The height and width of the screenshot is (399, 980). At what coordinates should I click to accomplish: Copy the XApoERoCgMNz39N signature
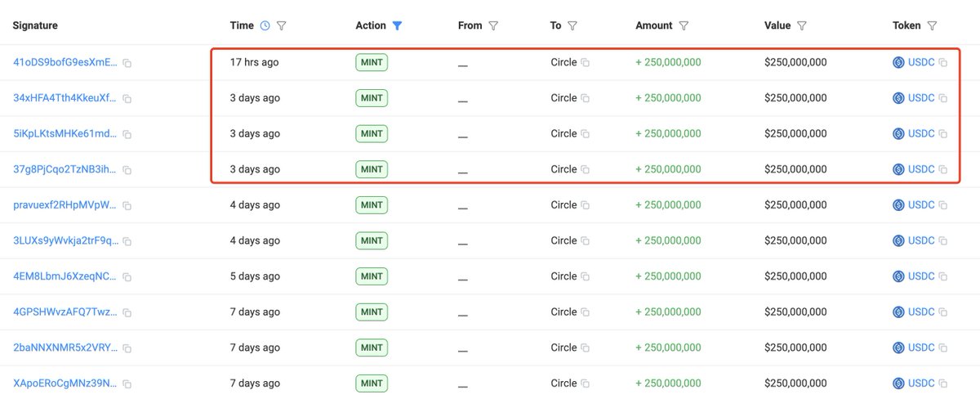pyautogui.click(x=127, y=383)
